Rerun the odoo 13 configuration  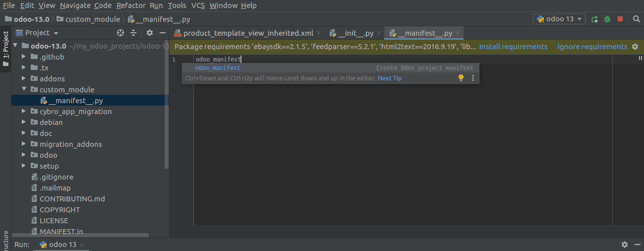click(594, 19)
